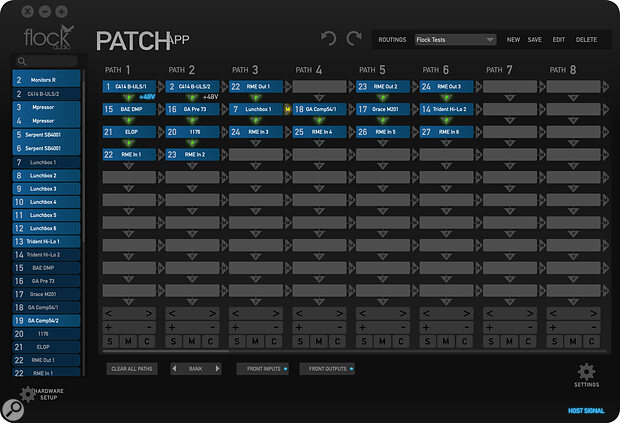The height and width of the screenshot is (423, 620).
Task: Click the green arrow below RME Out 1 in Path 3
Action: (255, 98)
